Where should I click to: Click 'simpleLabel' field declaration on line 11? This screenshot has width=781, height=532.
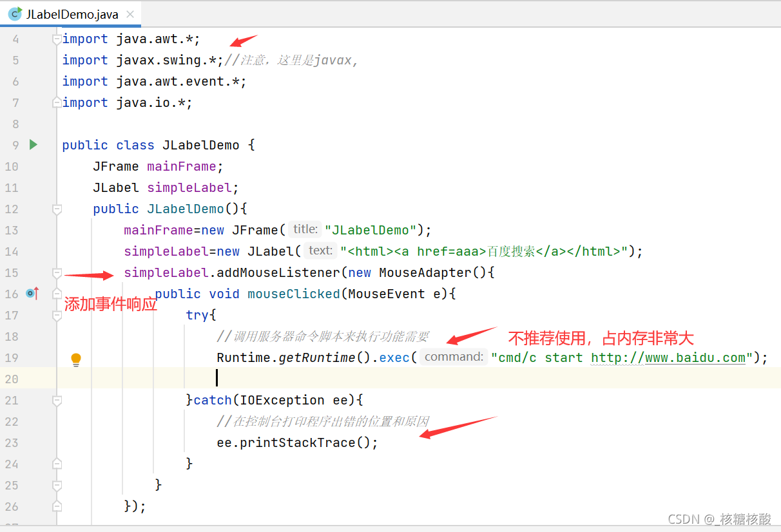tap(189, 187)
